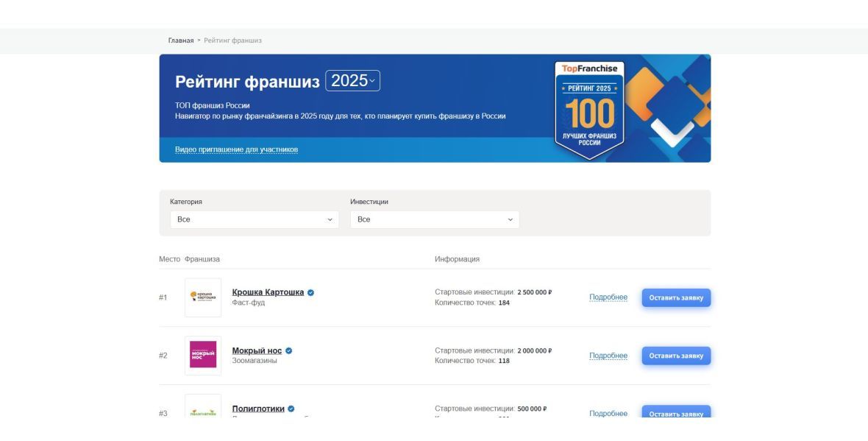
Task: Open the Полиглотики franchise link
Action: 258,409
